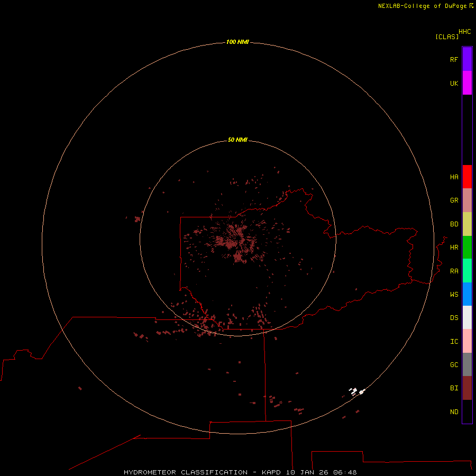476x476 pixels.
Task: Click the DS legend label
Action: 454,318
